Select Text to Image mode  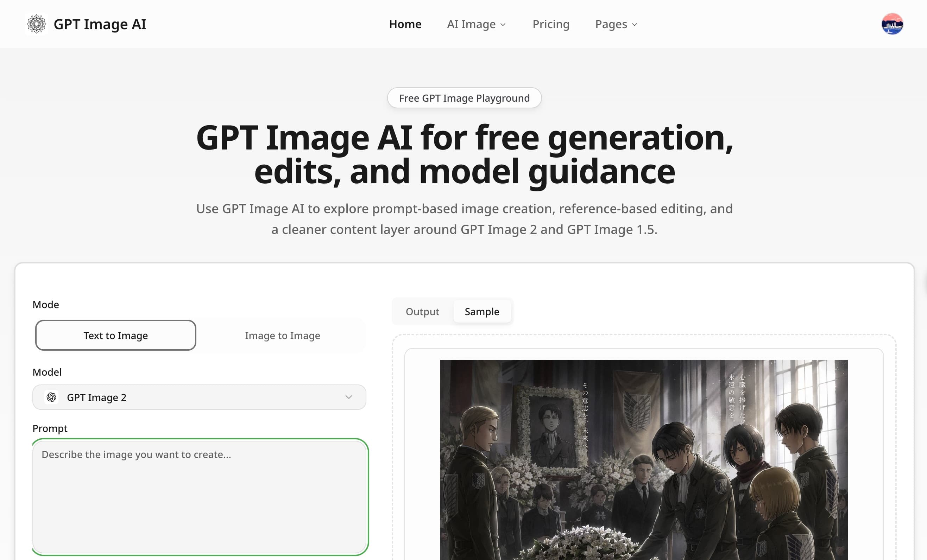tap(115, 335)
